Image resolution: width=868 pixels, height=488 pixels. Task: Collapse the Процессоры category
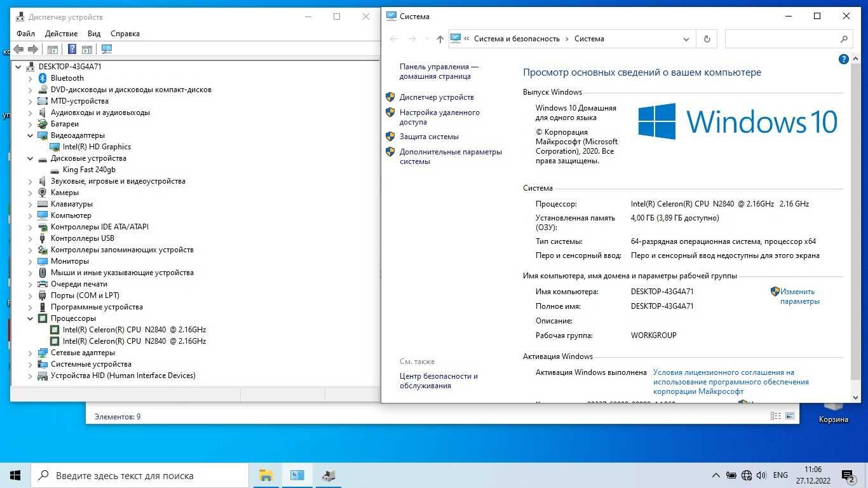pyautogui.click(x=30, y=318)
